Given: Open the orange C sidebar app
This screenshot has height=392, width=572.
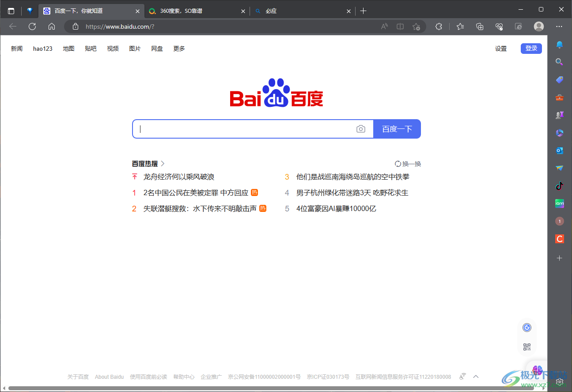Looking at the screenshot, I should (560, 239).
